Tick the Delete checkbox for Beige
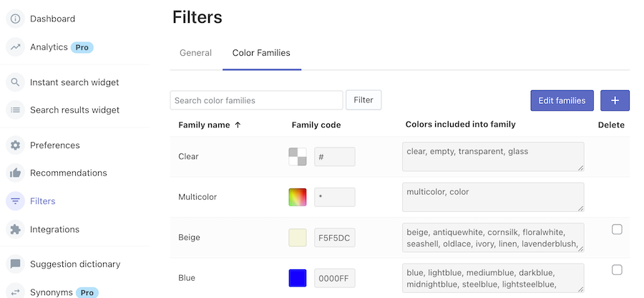 617,229
